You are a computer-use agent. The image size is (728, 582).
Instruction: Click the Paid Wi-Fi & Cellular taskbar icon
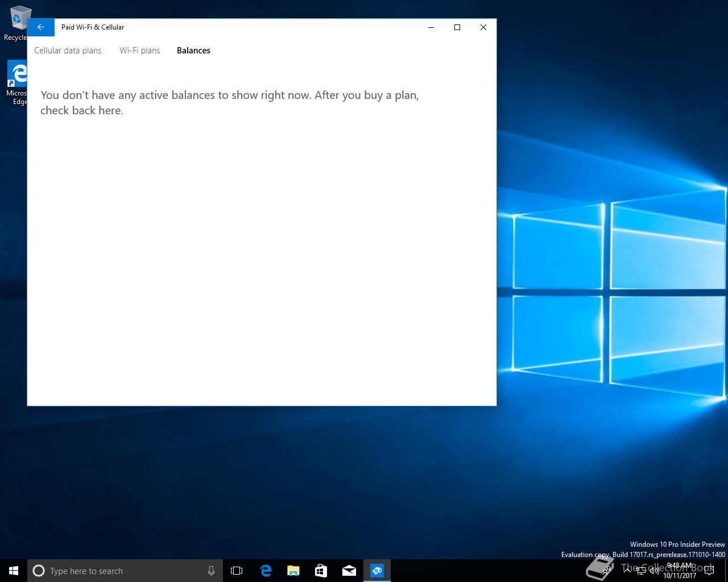point(377,571)
